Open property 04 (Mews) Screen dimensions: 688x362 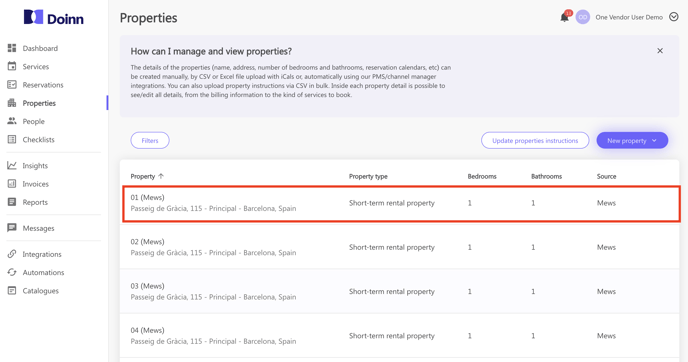point(399,336)
